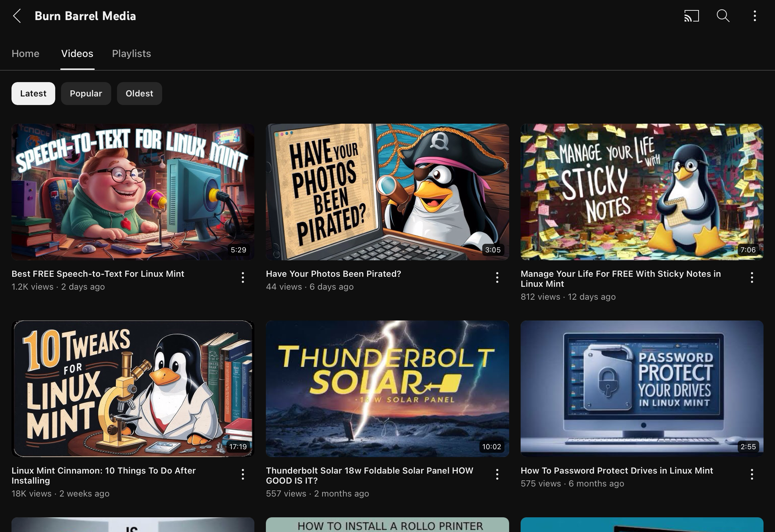Open options for Best FREE Speech-to-Text video
This screenshot has height=532, width=775.
[x=243, y=277]
